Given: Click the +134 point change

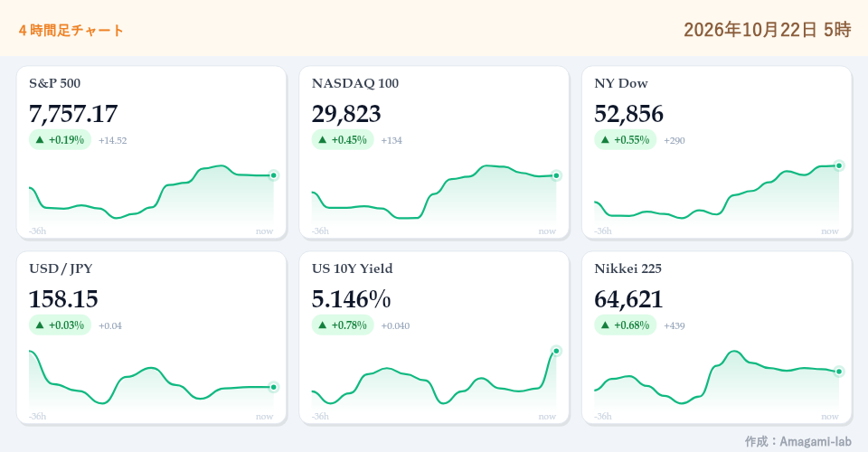Looking at the screenshot, I should 392,140.
